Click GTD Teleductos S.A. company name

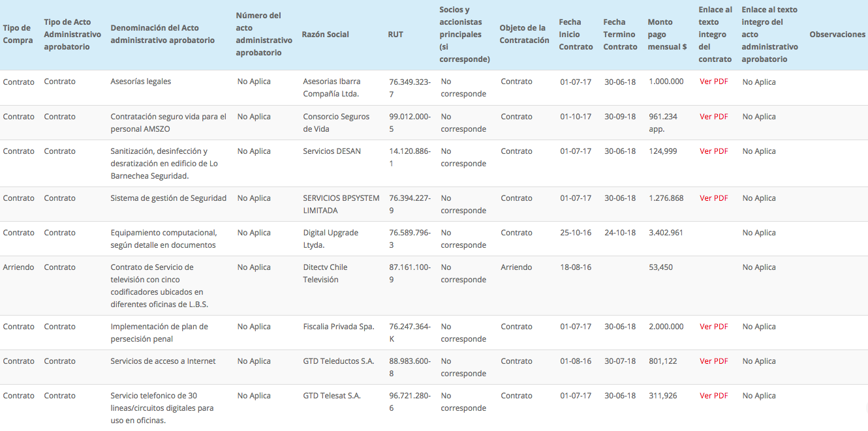pyautogui.click(x=339, y=361)
